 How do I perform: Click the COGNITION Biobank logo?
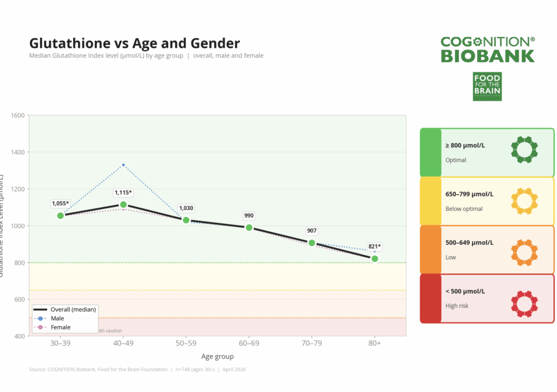click(x=487, y=49)
